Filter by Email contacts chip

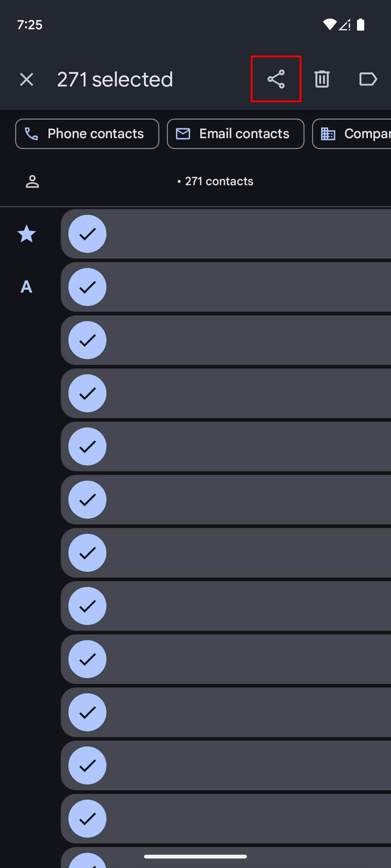235,134
